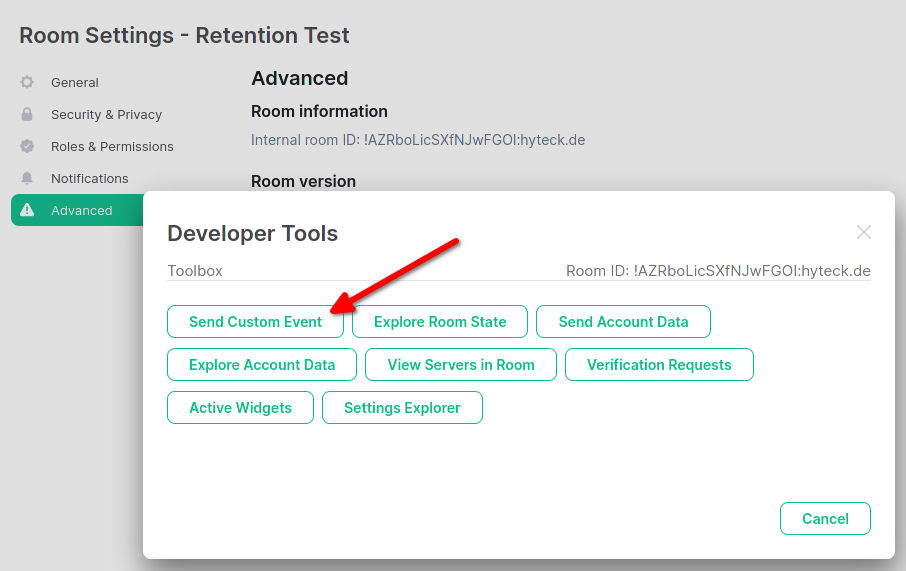Click the badge icon for Roles & Permissions
This screenshot has height=571, width=906.
pos(27,146)
